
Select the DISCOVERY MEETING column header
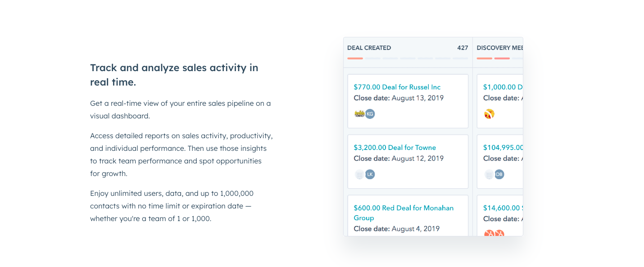[499, 48]
